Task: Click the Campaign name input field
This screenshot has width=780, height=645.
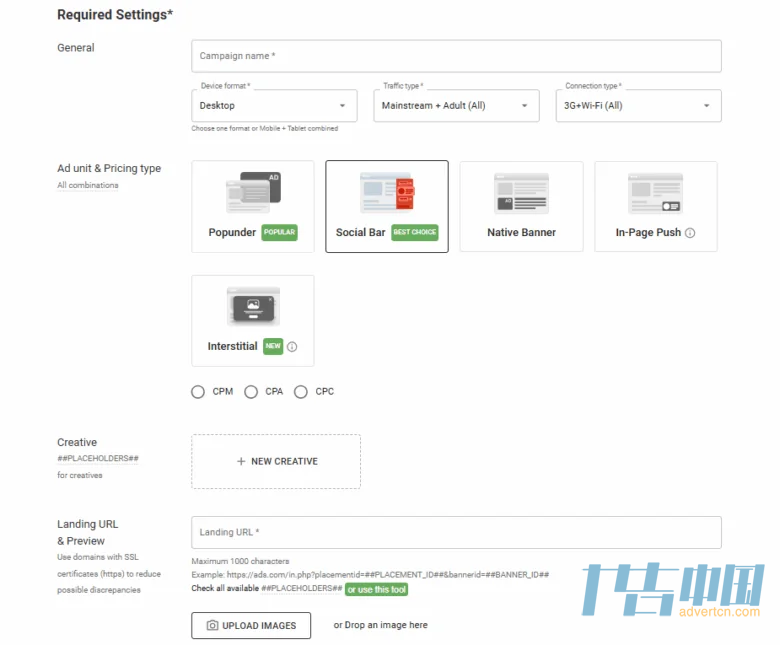Action: point(456,56)
